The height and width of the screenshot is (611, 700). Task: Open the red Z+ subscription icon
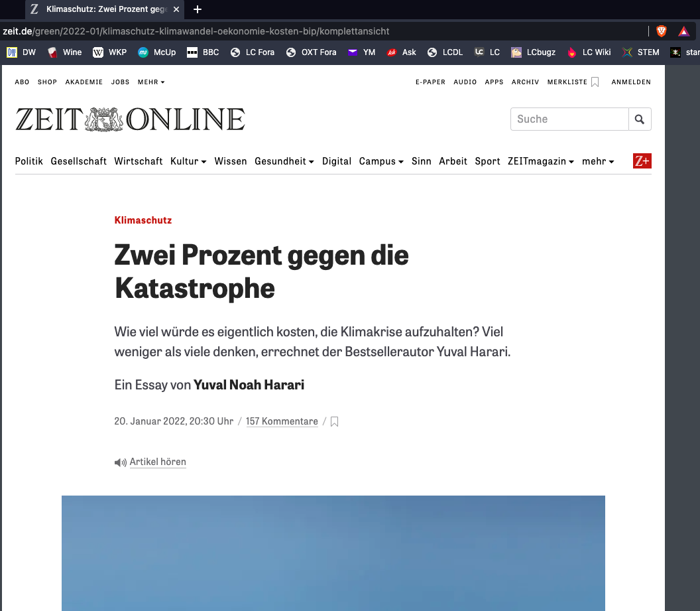[642, 161]
